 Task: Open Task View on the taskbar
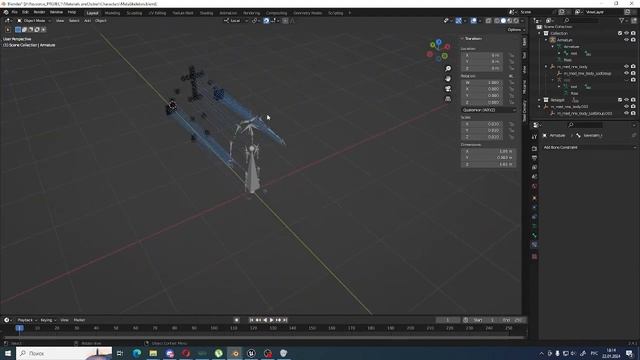tap(120, 353)
